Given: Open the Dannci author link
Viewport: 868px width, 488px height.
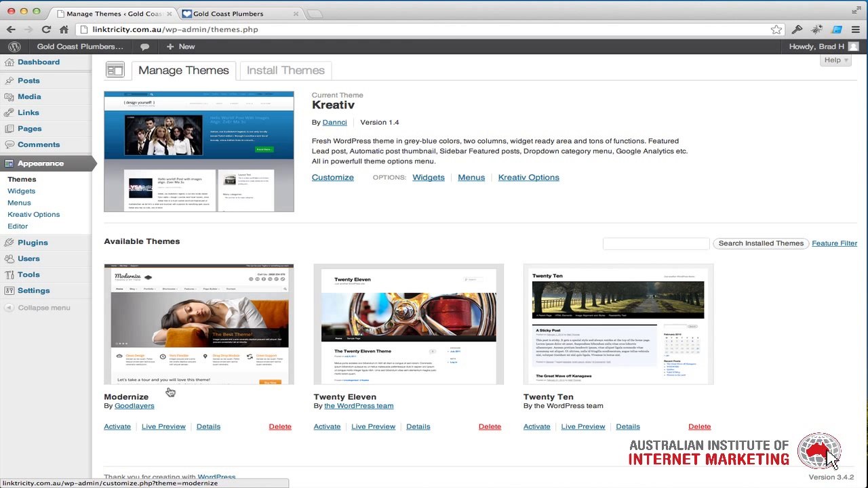Looking at the screenshot, I should [x=335, y=123].
